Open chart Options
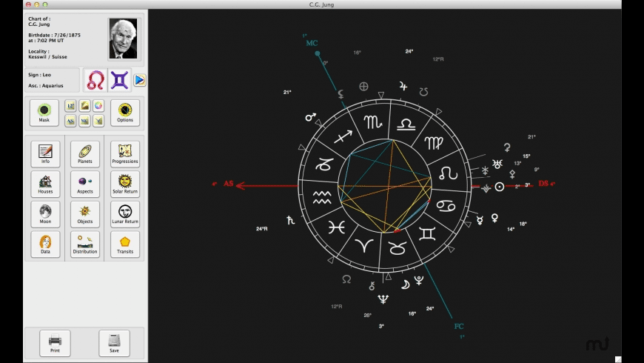This screenshot has width=644, height=363. pos(125,112)
